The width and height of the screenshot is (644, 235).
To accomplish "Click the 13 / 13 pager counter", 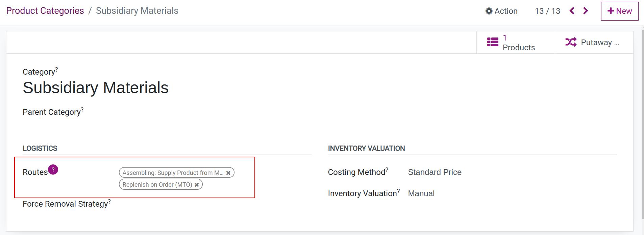I will [x=547, y=11].
